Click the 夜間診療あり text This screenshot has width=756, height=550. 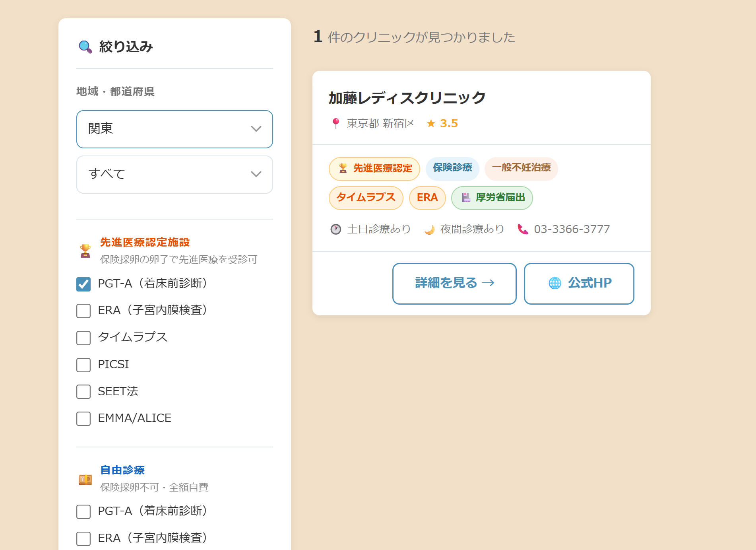click(472, 229)
